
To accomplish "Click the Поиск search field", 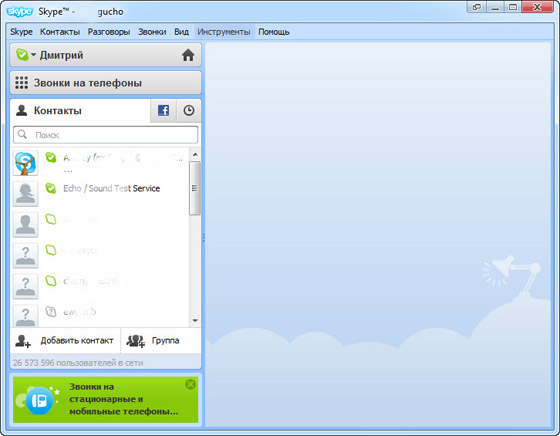I will (x=105, y=135).
